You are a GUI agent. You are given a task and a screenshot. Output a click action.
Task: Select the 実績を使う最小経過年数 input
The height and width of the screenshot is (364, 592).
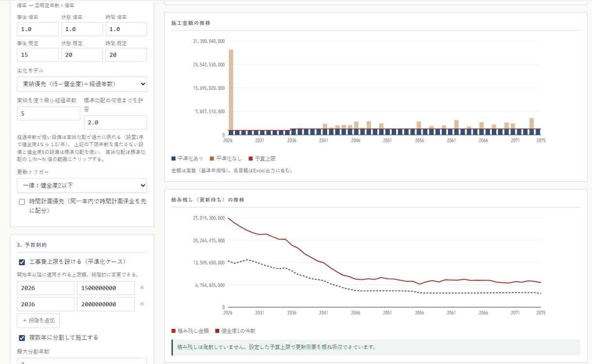(x=49, y=114)
